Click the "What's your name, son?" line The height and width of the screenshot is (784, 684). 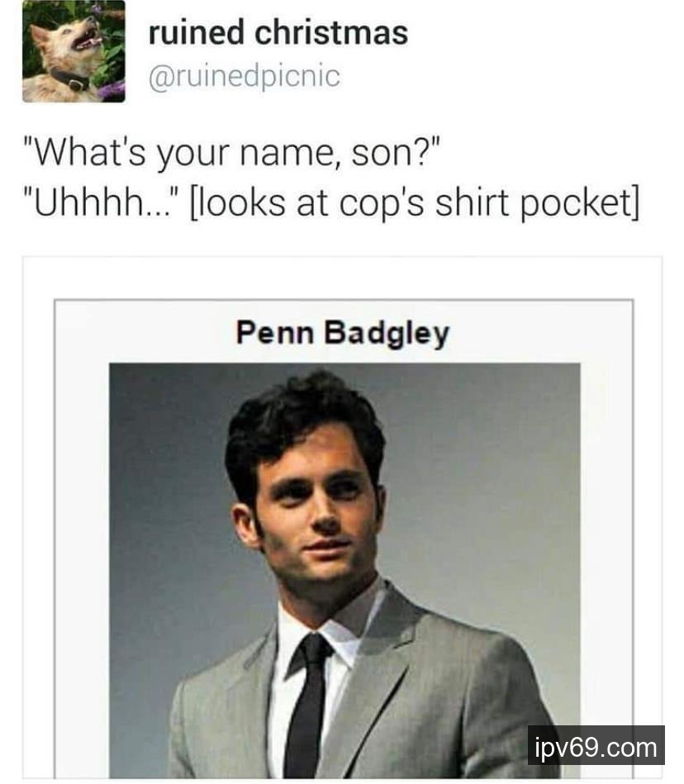pos(232,152)
